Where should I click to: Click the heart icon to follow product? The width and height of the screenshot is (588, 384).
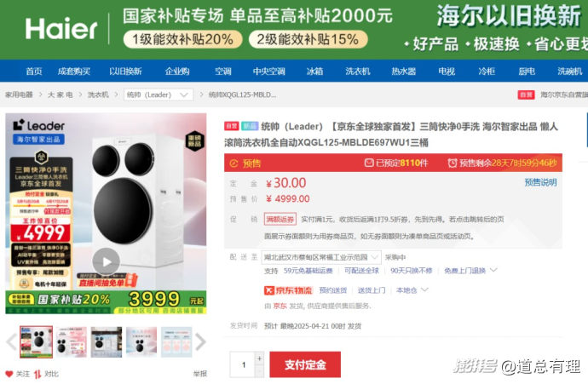coord(9,374)
